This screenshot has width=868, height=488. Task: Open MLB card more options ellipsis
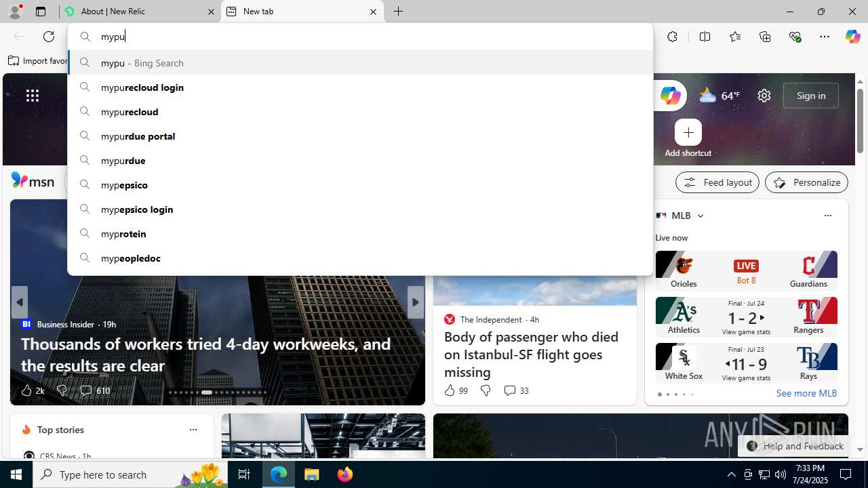(x=827, y=216)
